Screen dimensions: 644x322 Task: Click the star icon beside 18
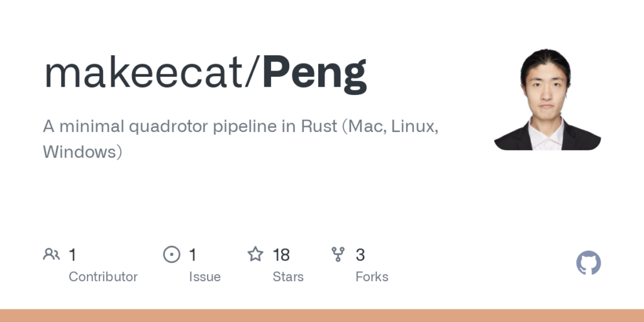[255, 255]
